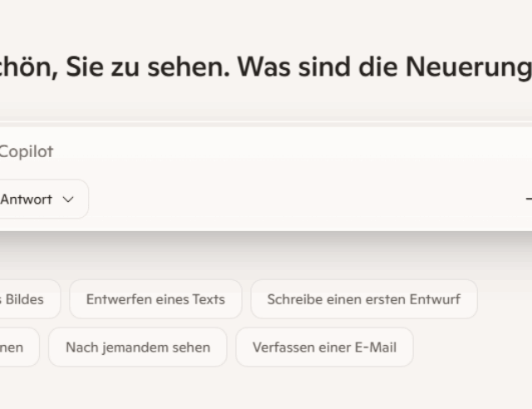Select the 'Entwerfen eines Texts' suggestion

click(155, 299)
